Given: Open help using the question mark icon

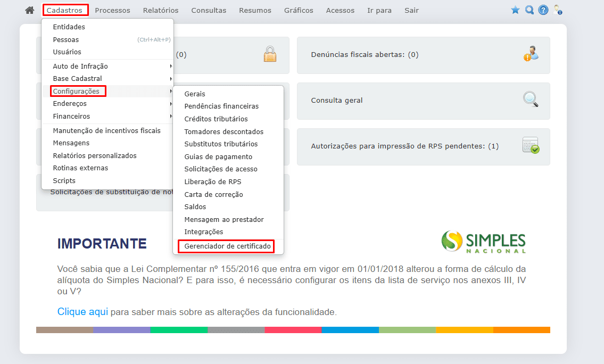Looking at the screenshot, I should (x=543, y=9).
